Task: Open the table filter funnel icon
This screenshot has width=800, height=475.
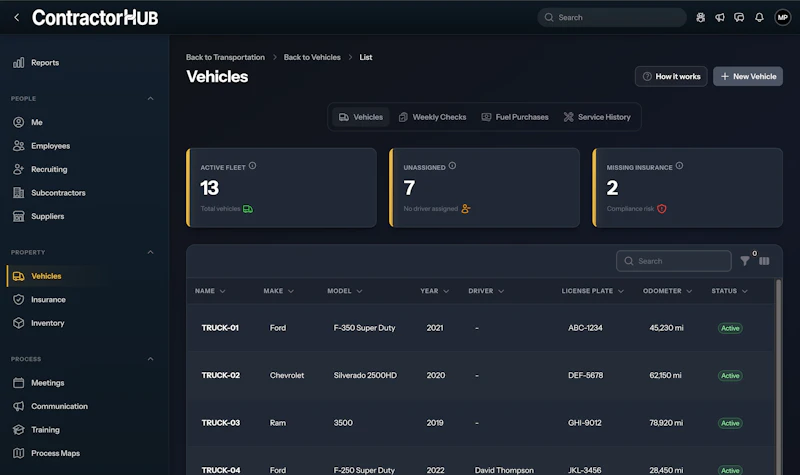Action: point(745,261)
